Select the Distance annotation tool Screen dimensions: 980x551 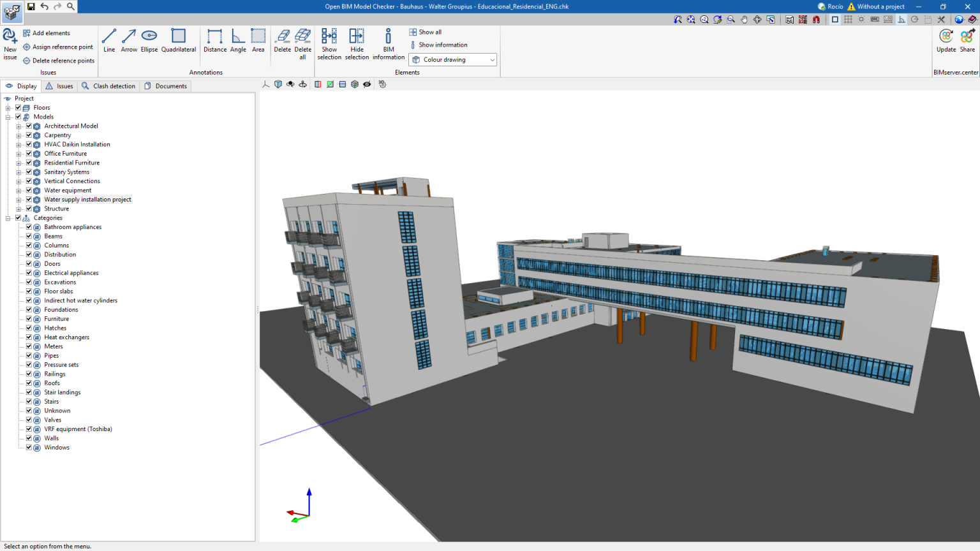[x=215, y=40]
